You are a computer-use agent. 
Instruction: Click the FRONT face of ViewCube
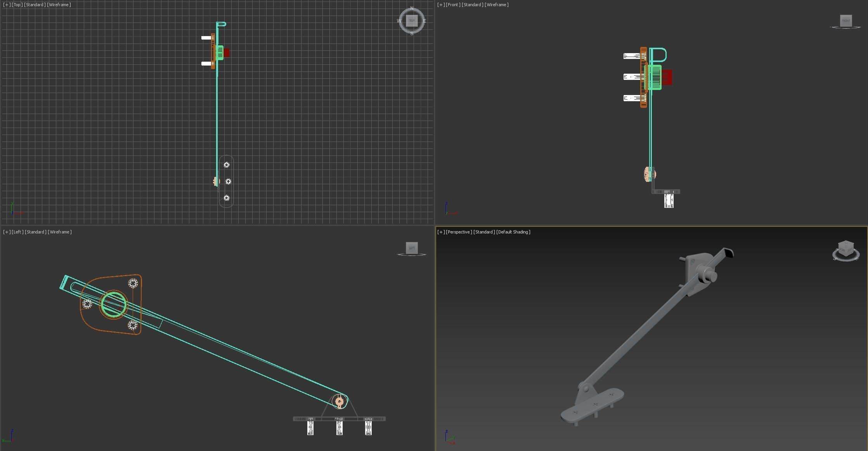(846, 21)
